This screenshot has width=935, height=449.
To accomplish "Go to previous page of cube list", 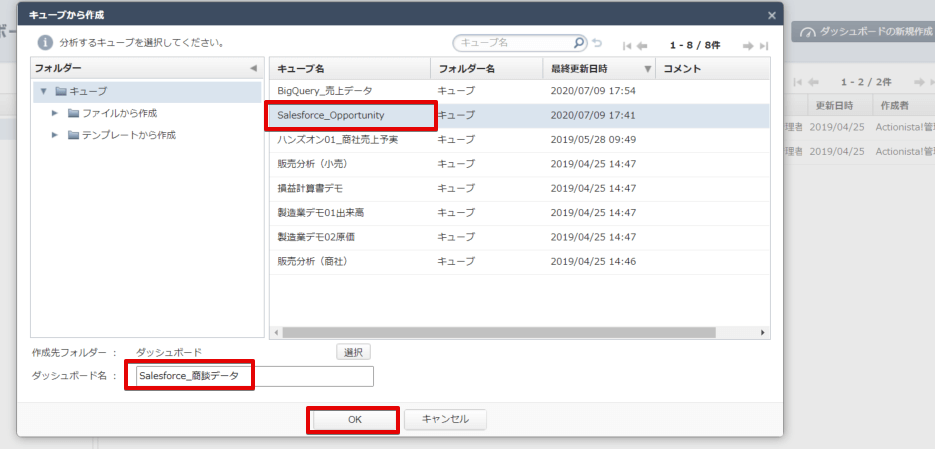I will tap(642, 45).
